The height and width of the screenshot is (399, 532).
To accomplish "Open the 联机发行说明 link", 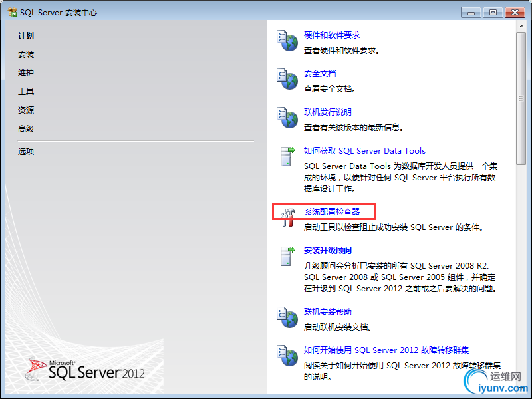I will click(328, 112).
